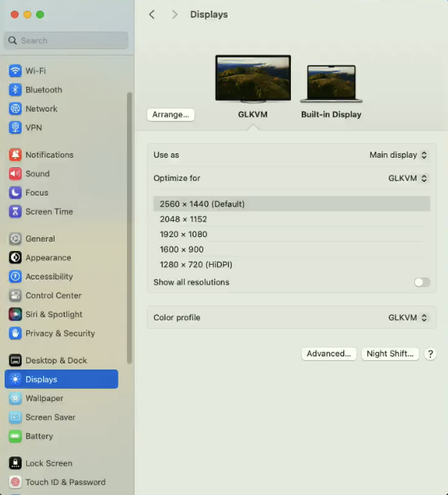Toggle Show all resolutions switch
The width and height of the screenshot is (448, 495).
tap(422, 283)
